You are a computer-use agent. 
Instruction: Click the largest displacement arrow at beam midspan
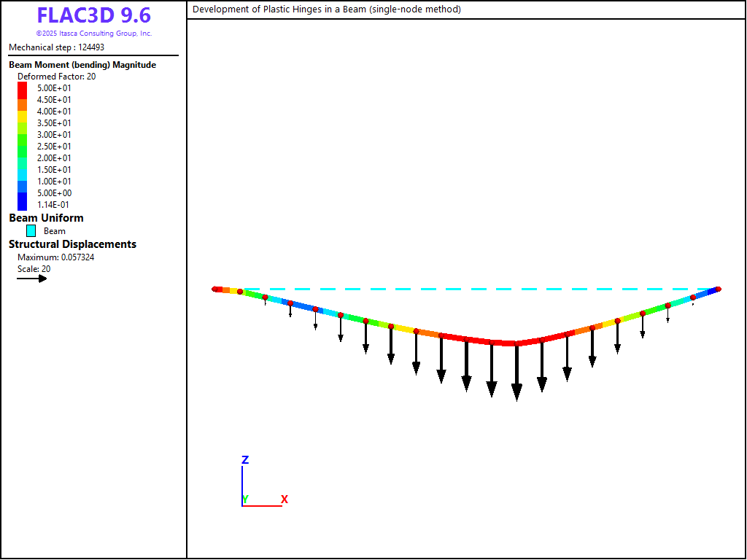pos(516,373)
